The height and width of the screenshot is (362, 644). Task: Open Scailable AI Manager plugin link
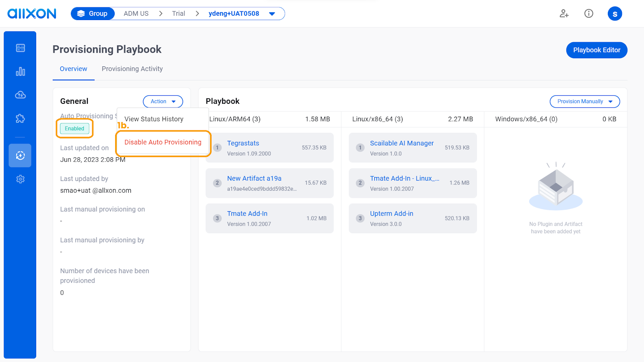[402, 143]
